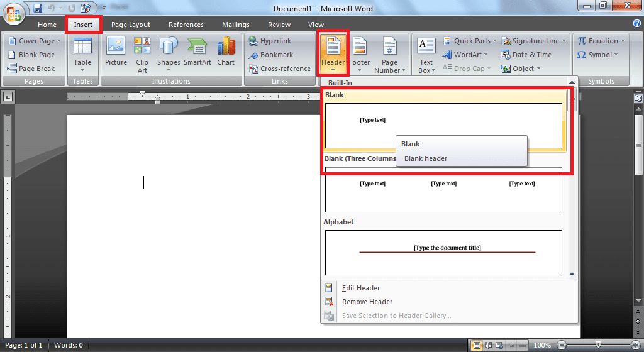The height and width of the screenshot is (352, 644).
Task: Open Clip Art pane
Action: point(142,55)
